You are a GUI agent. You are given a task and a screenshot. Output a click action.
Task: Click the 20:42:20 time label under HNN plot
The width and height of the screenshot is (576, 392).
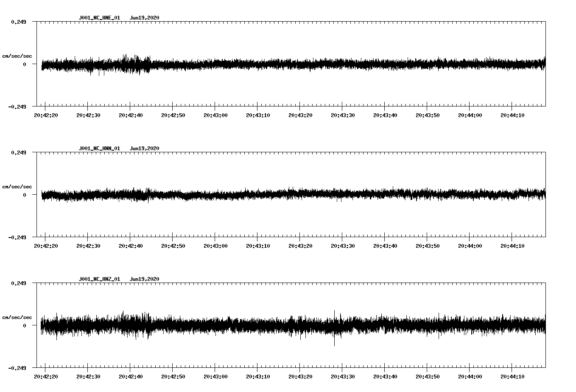(x=46, y=246)
